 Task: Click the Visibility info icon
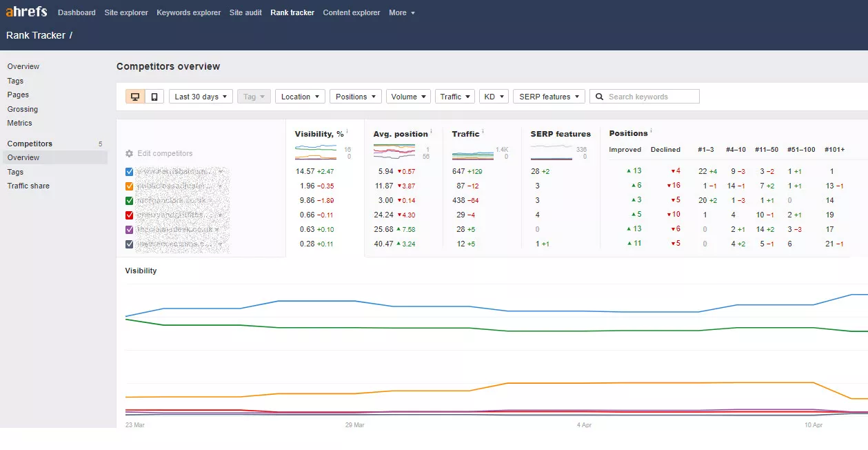347,131
